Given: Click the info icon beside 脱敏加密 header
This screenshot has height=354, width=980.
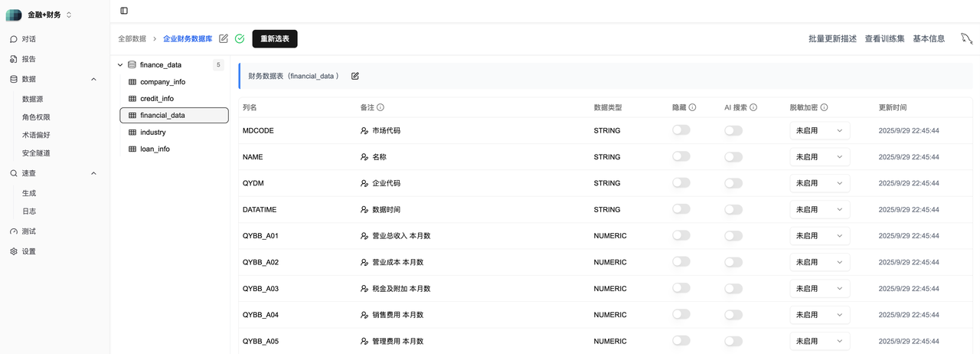Looking at the screenshot, I should [824, 107].
